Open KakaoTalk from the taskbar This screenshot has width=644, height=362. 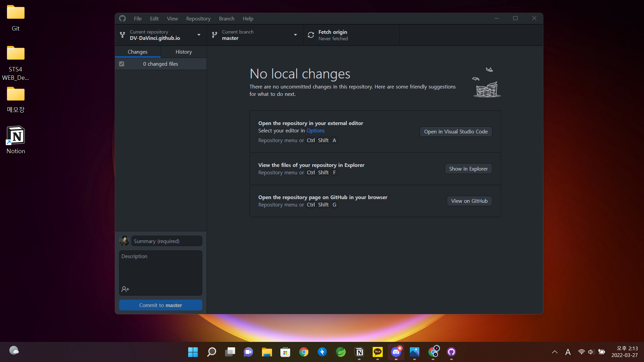point(378,352)
